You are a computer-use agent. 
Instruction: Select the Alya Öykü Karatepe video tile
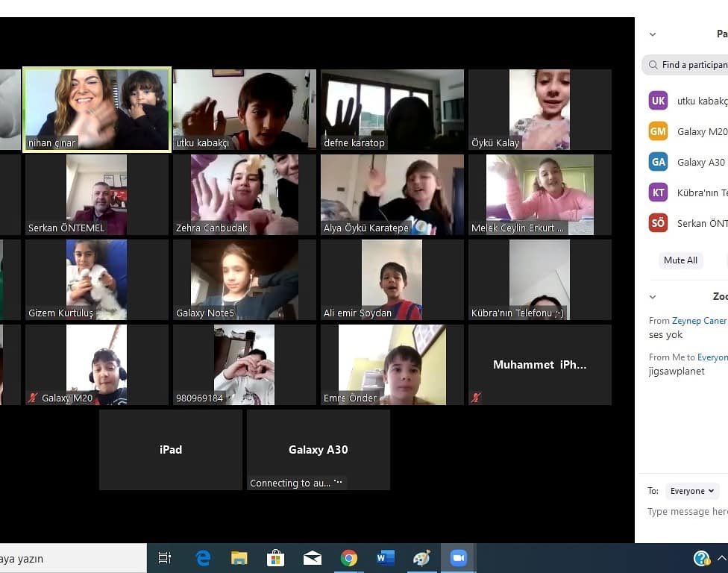click(392, 195)
